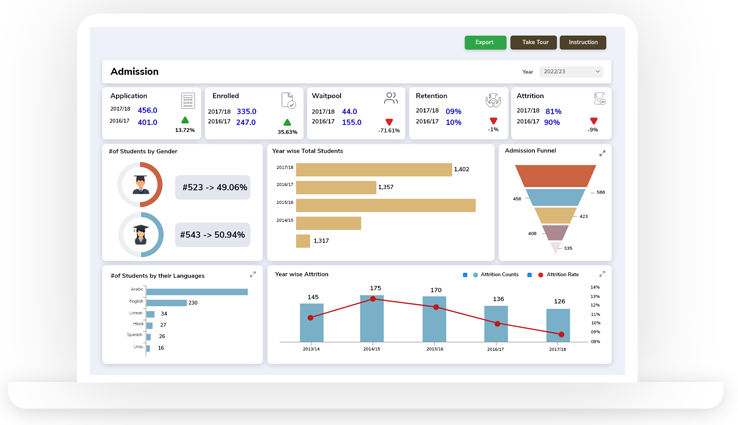Click the 2014/15 attrition bar showing 175
Image resolution: width=738 pixels, height=425 pixels.
click(372, 319)
